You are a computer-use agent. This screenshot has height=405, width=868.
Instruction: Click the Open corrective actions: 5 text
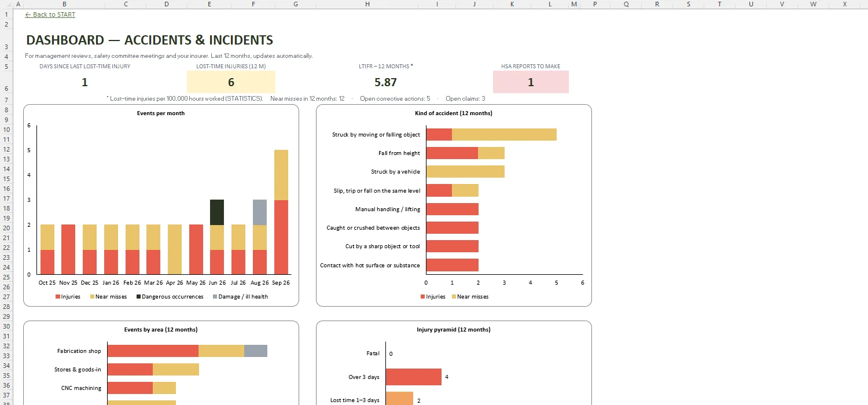click(x=395, y=99)
